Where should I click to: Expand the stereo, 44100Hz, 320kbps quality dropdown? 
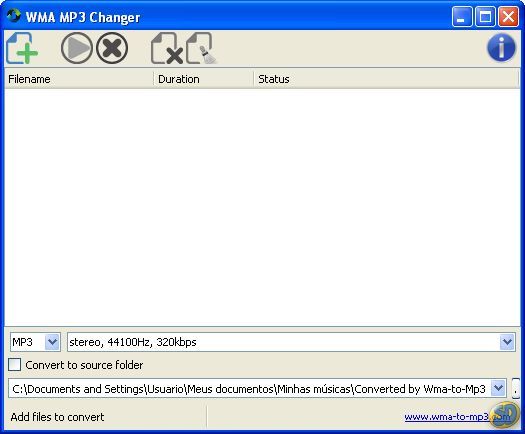click(507, 342)
